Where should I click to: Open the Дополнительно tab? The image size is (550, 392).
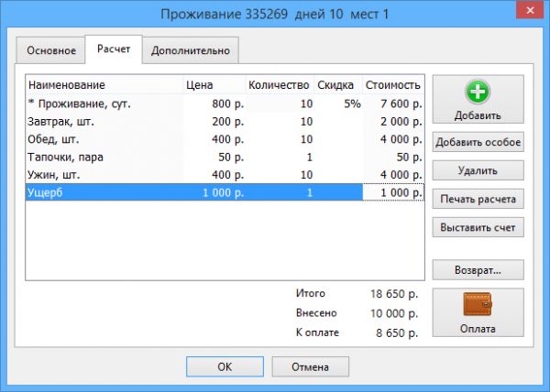(x=191, y=50)
